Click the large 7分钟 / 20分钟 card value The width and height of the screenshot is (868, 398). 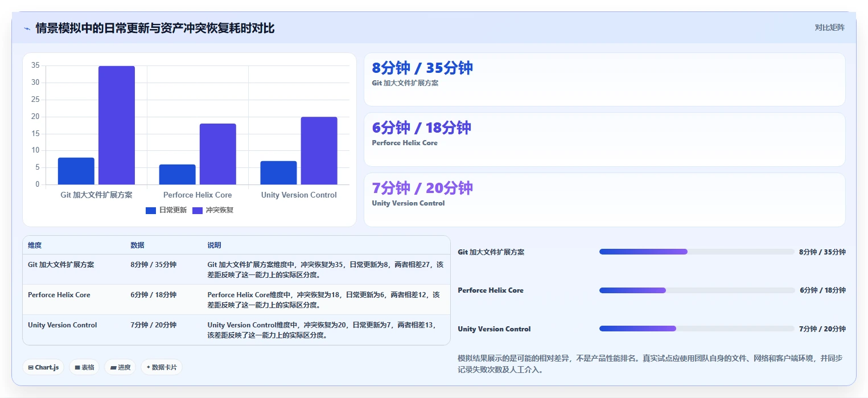(422, 188)
